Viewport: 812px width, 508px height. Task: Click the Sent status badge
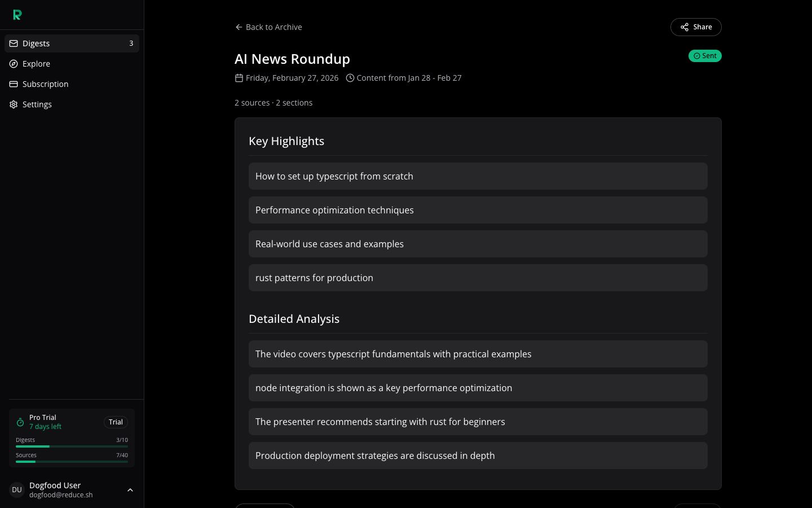point(705,56)
